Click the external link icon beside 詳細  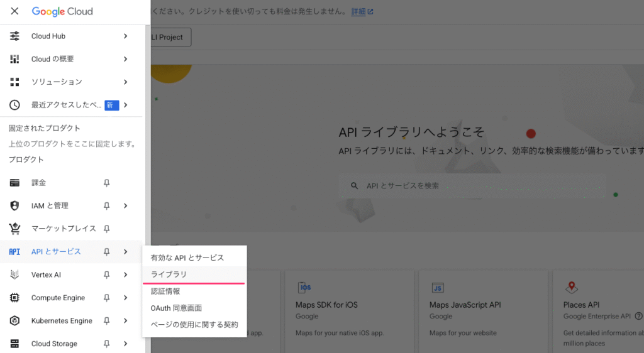point(370,12)
